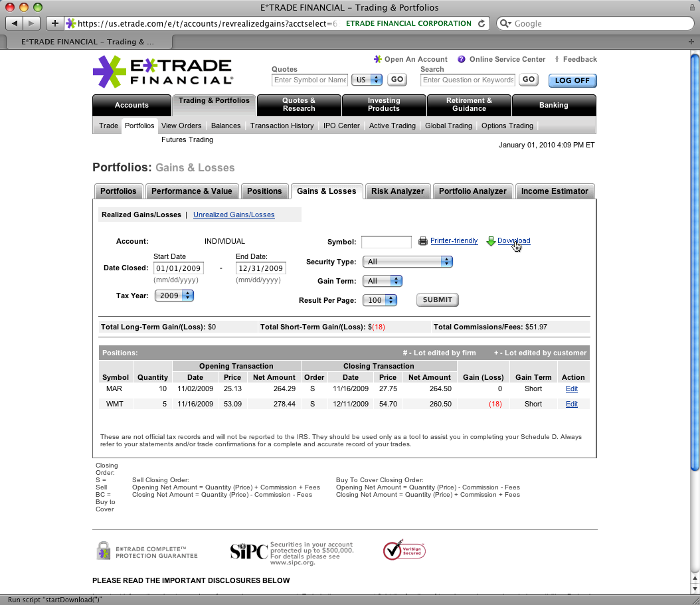The image size is (700, 605).
Task: Open the Investing Products main tab
Action: point(384,104)
